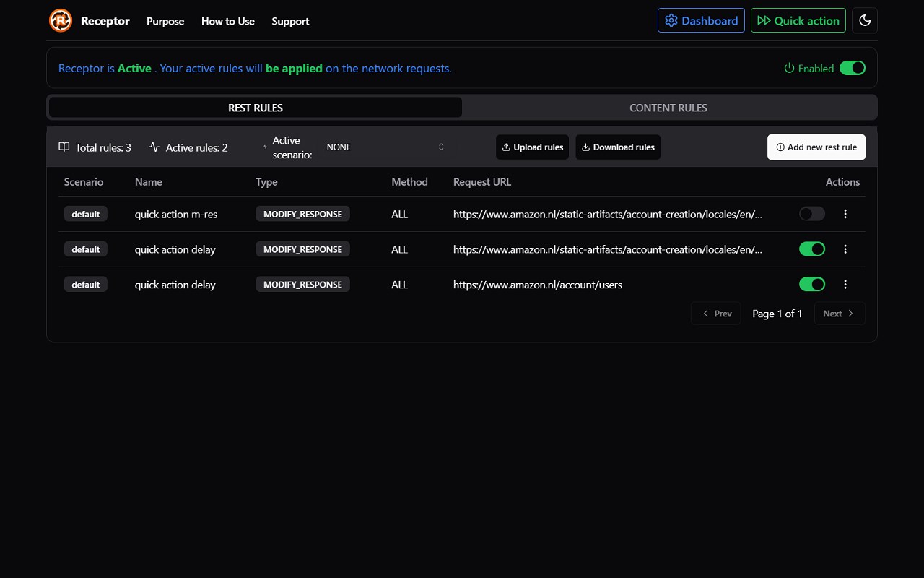Disable the Receptor Enabled switch
Image resolution: width=924 pixels, height=578 pixels.
coord(853,68)
